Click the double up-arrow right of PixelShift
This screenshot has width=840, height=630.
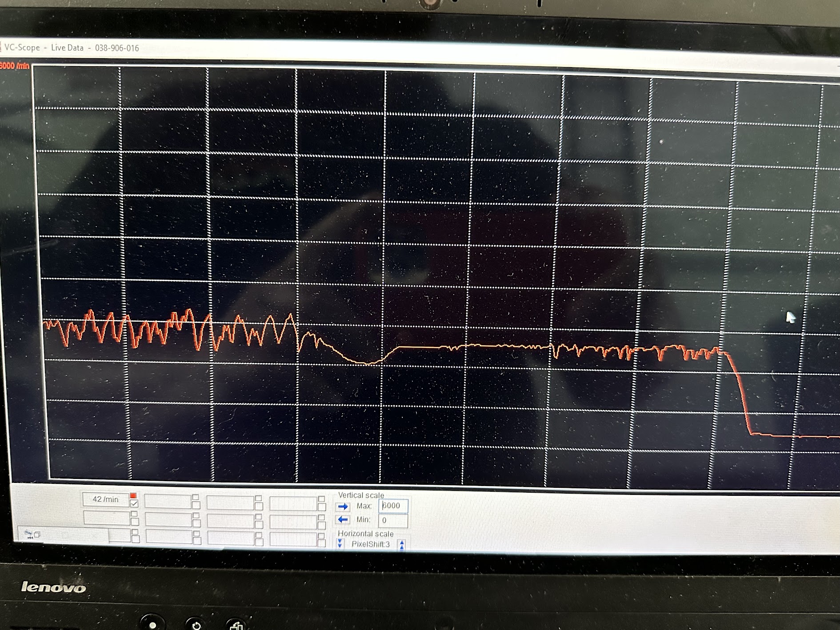click(402, 545)
